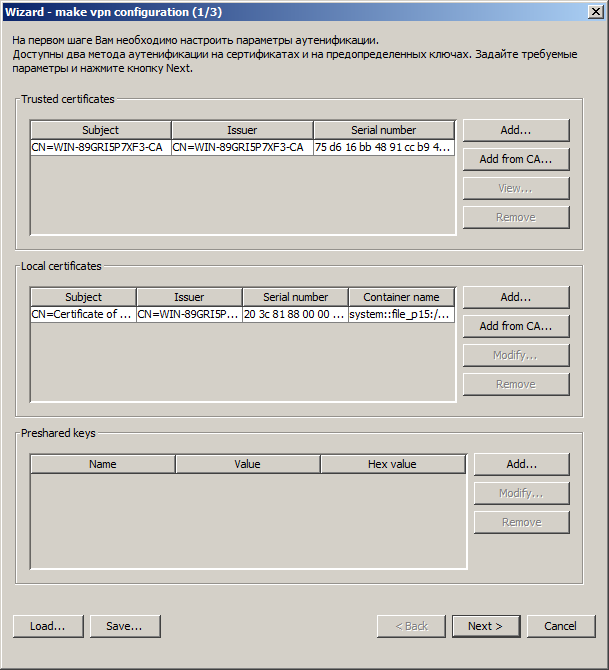609x670 pixels.
Task: Click Remove in Preshared keys group
Action: coord(521,522)
